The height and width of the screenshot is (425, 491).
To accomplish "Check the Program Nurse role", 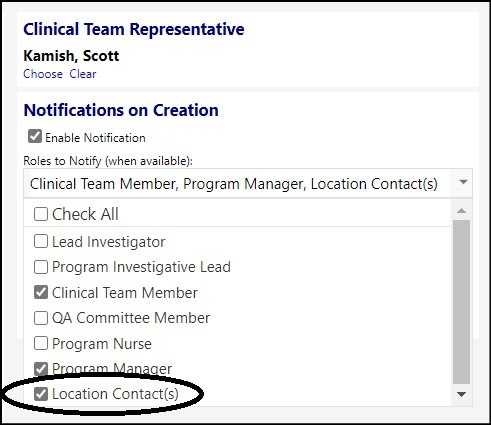I will click(41, 343).
